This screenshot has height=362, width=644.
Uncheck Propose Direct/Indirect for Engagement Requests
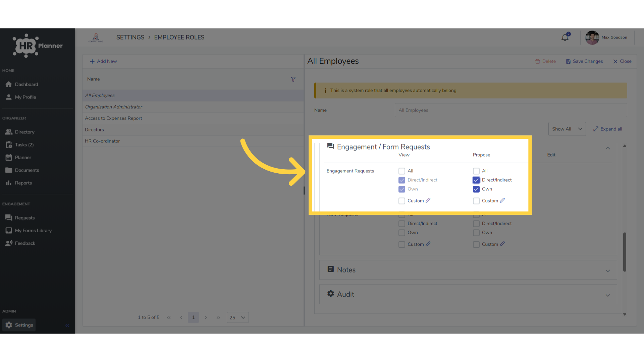click(x=476, y=180)
